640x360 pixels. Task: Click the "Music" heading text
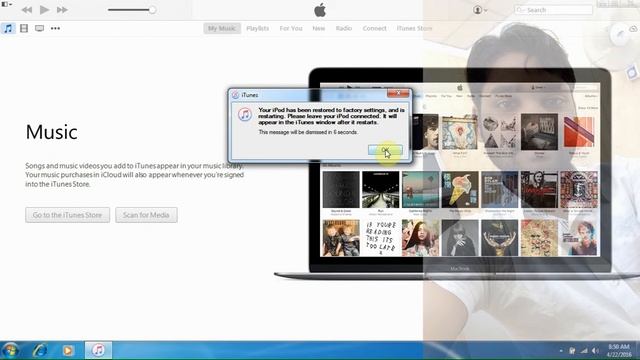tap(51, 132)
